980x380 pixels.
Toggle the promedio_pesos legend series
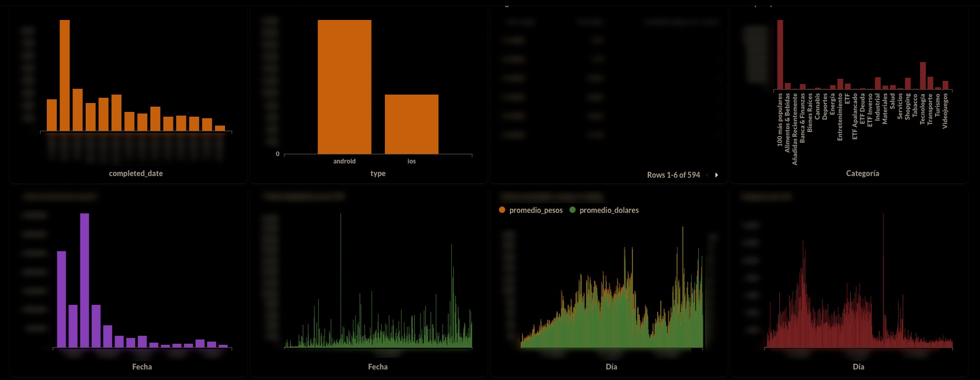(535, 210)
